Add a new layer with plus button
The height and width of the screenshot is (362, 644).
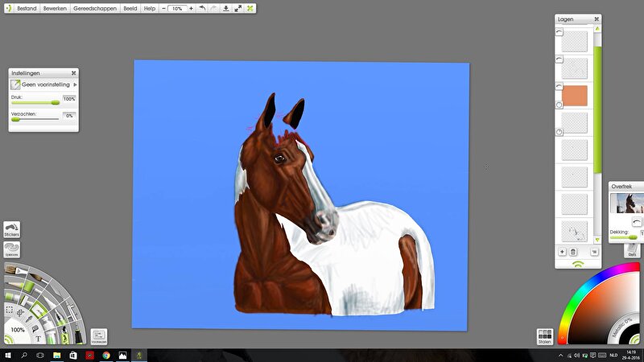[561, 252]
